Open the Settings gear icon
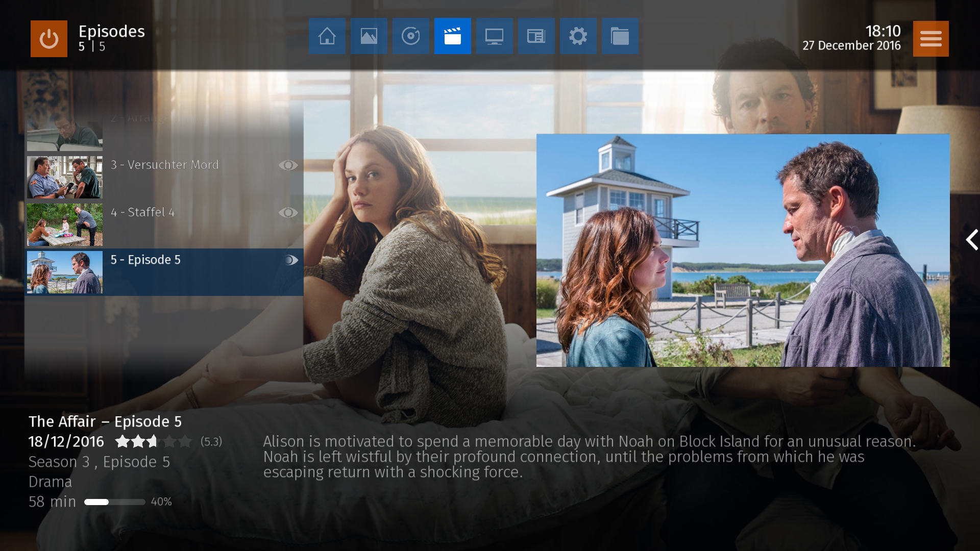Image resolution: width=980 pixels, height=551 pixels. click(578, 36)
